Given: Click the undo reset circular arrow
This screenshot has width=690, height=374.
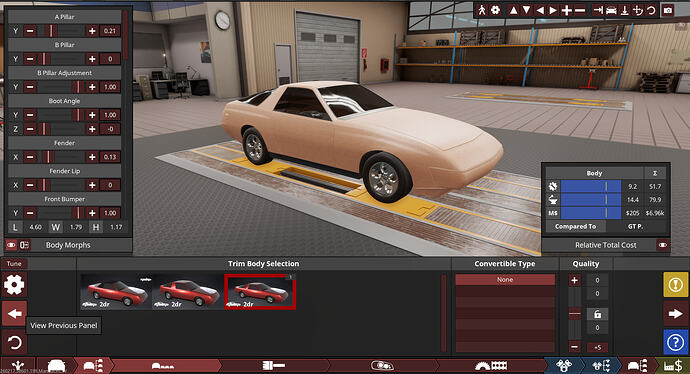Looking at the screenshot, I should 14,342.
